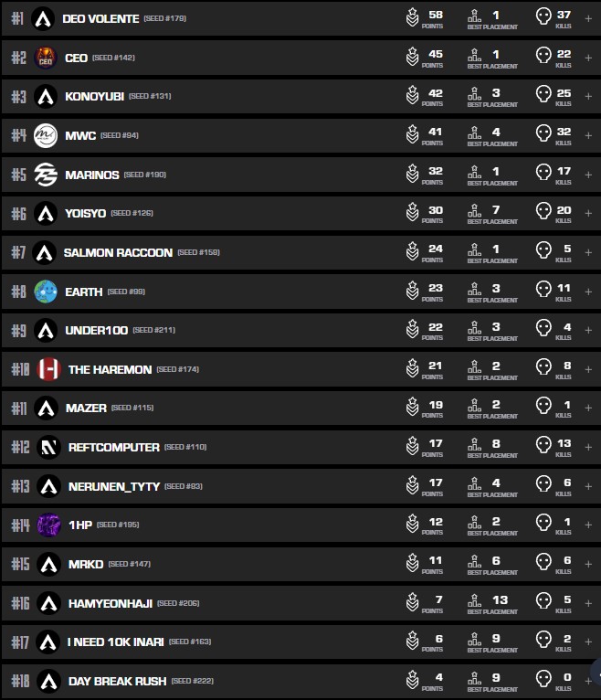Viewport: 601px width, 700px height.
Task: Expand the UNDER100 team row
Action: tap(588, 330)
